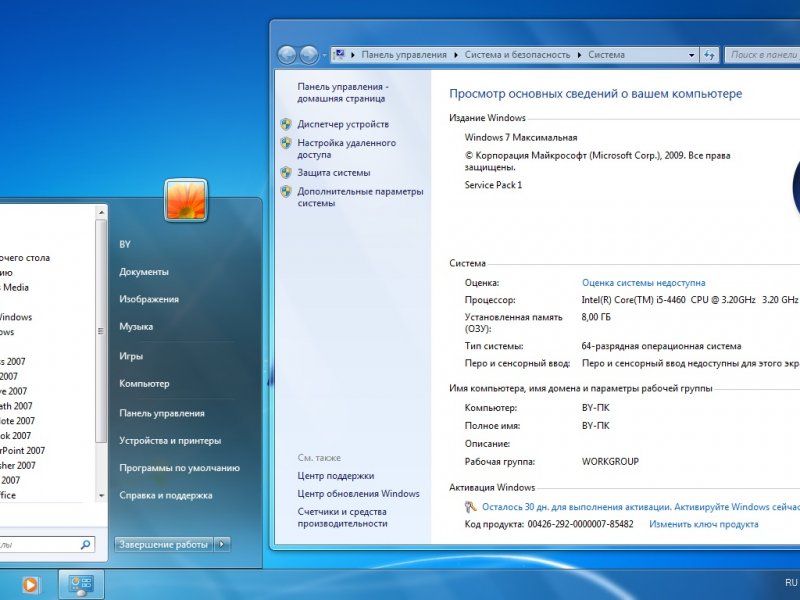
Task: Open Справка и поддержка from the Start menu
Action: coord(166,495)
